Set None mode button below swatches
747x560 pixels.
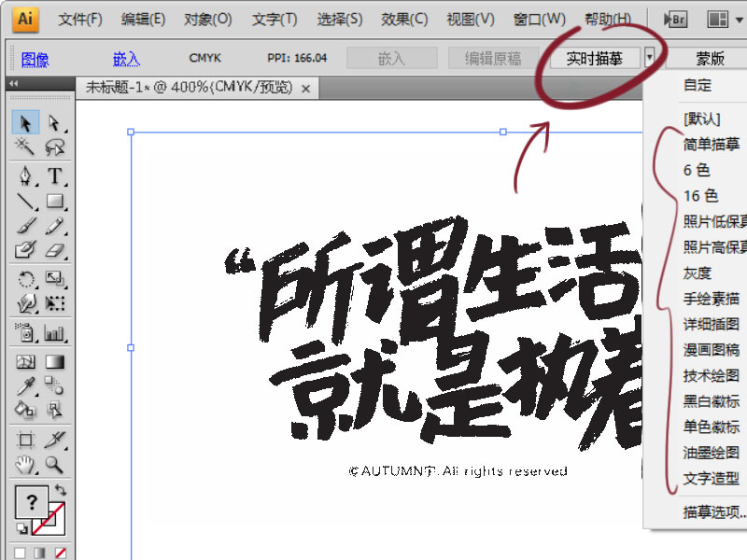click(61, 553)
